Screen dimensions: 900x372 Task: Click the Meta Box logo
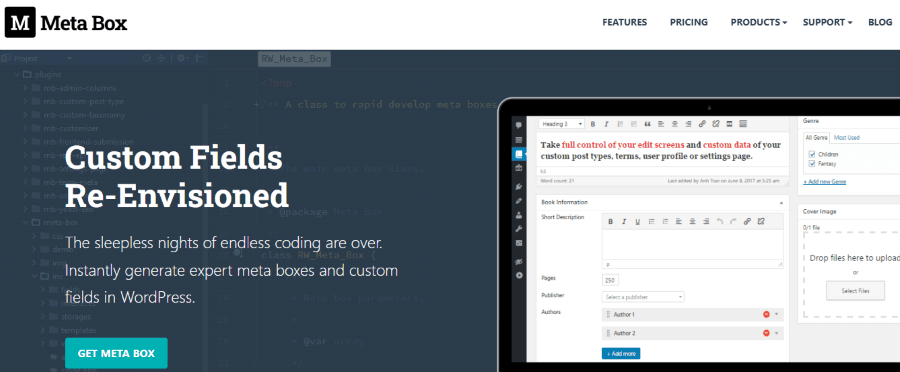click(x=66, y=22)
